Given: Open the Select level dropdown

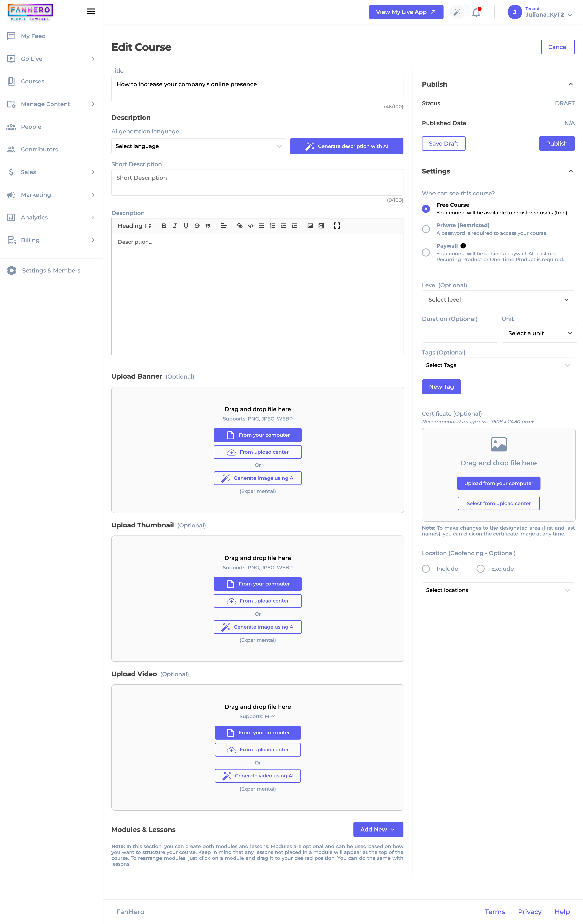Looking at the screenshot, I should pyautogui.click(x=498, y=300).
